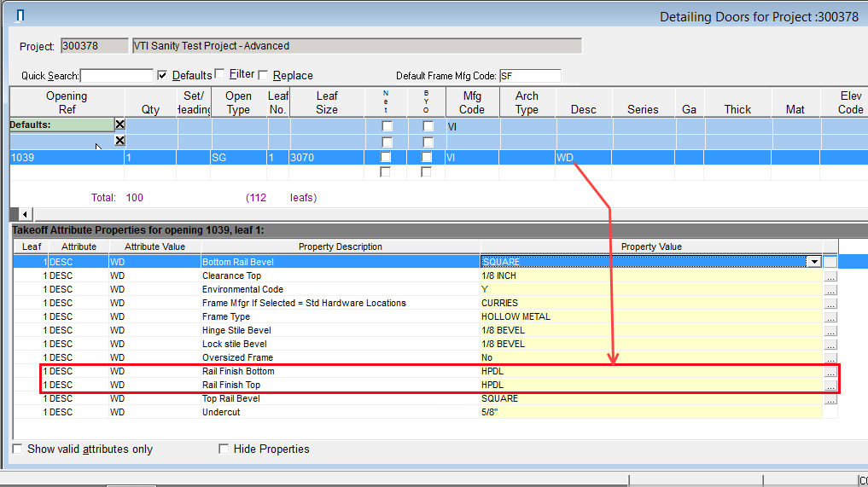Click the Leaf Size column header
Screen dimensions: 868x487
pos(327,102)
